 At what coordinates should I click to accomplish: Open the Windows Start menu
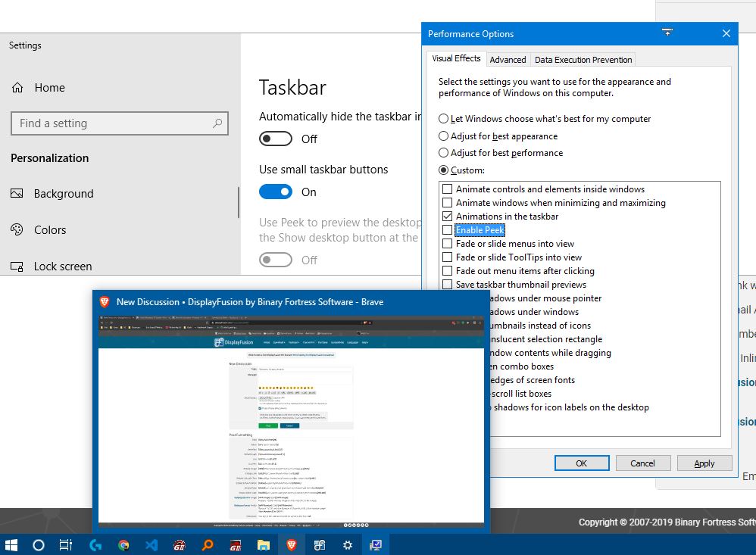point(11,544)
